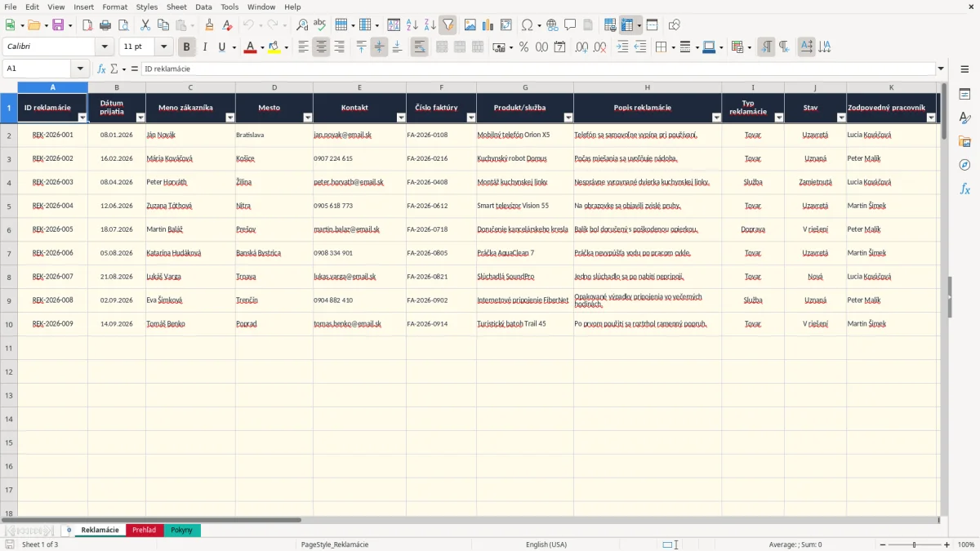Toggle Underline formatting
Image resolution: width=980 pixels, height=551 pixels.
221,47
